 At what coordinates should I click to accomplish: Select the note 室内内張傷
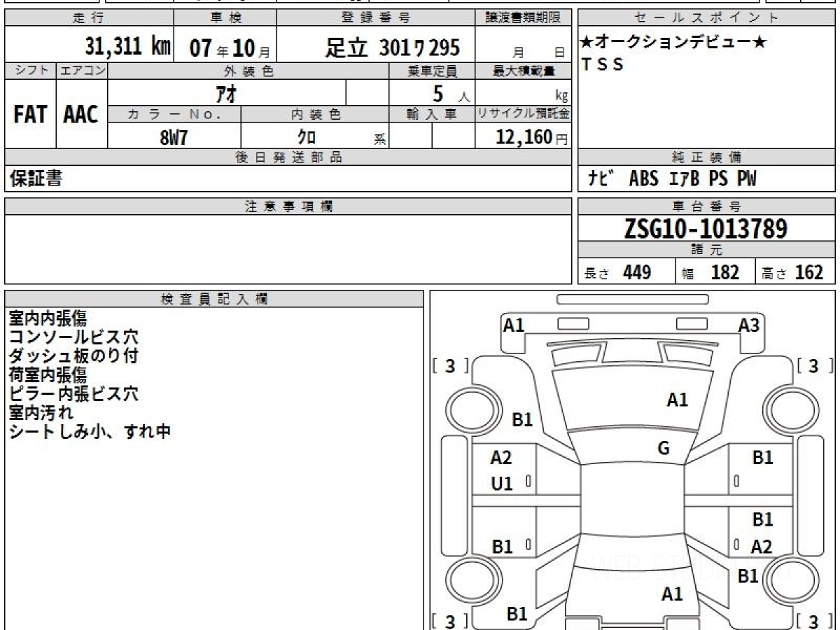(x=48, y=318)
